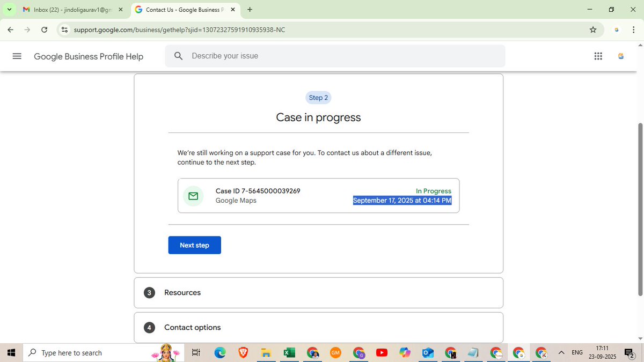The image size is (644, 362).
Task: Select the Contact Us browser tab
Action: 185,10
